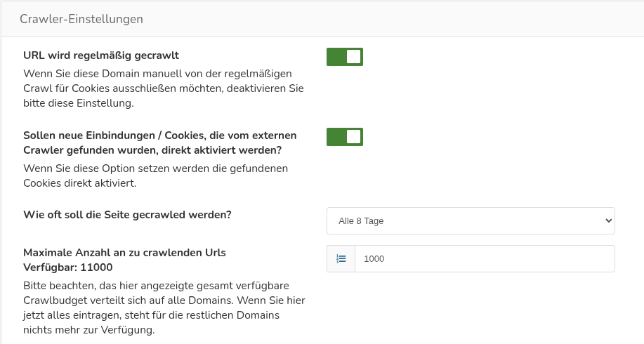The image size is (644, 344).
Task: Toggle direct activation of newly found cookies
Action: [x=345, y=137]
